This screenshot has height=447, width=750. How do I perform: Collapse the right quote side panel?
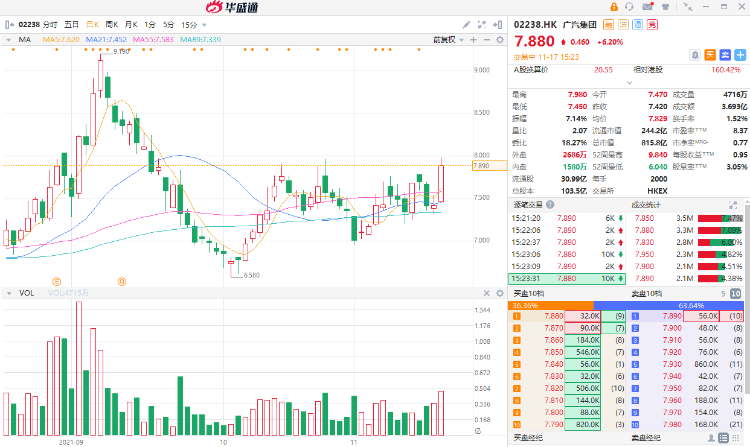pyautogui.click(x=500, y=22)
